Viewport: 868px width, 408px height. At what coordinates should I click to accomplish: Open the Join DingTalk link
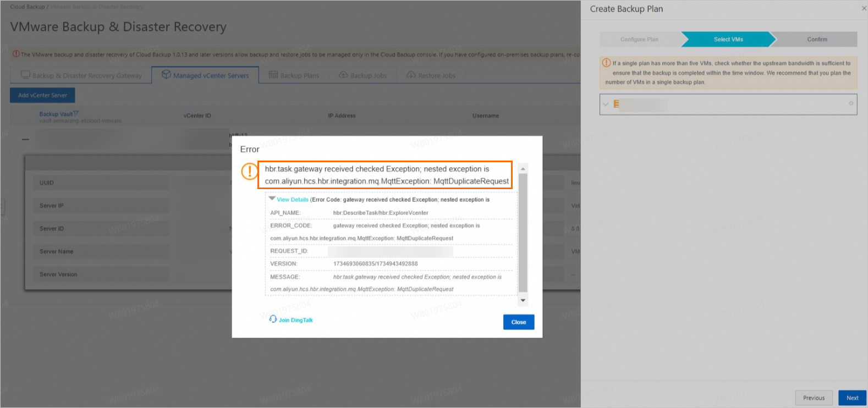point(295,320)
